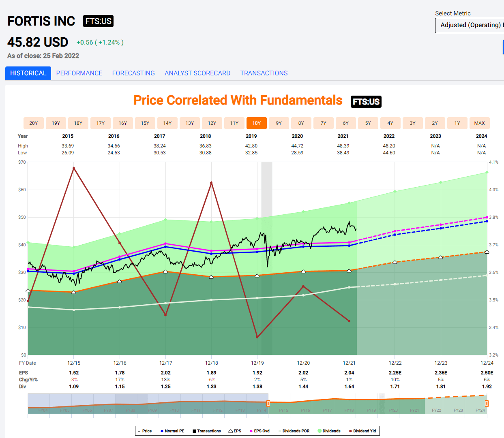Click the Dividends green dot legend icon
Viewport: 504px width, 438px height.
(x=320, y=431)
